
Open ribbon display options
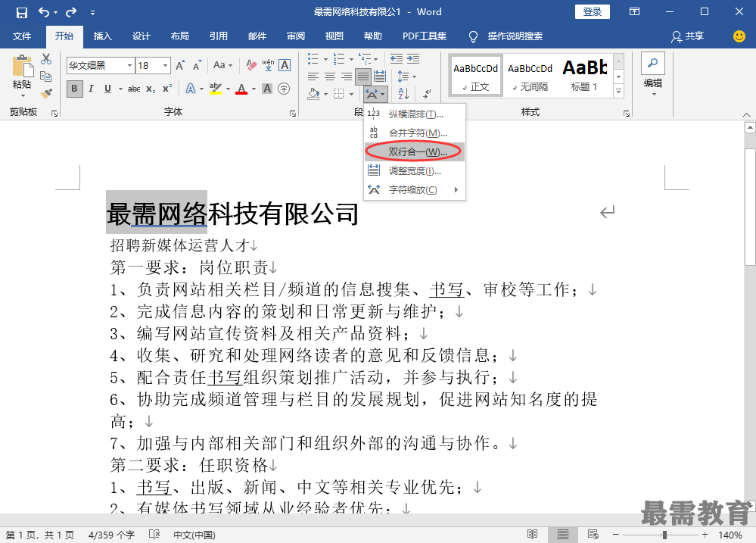tap(634, 12)
